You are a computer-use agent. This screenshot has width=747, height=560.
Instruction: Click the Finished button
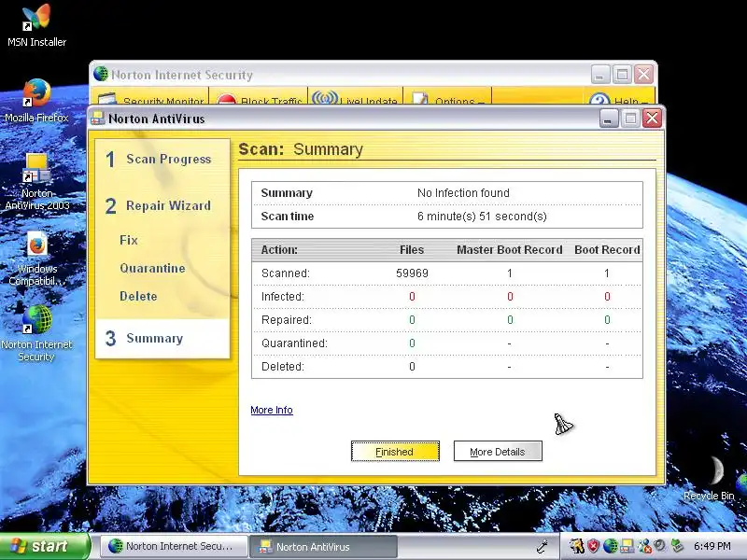tap(395, 451)
